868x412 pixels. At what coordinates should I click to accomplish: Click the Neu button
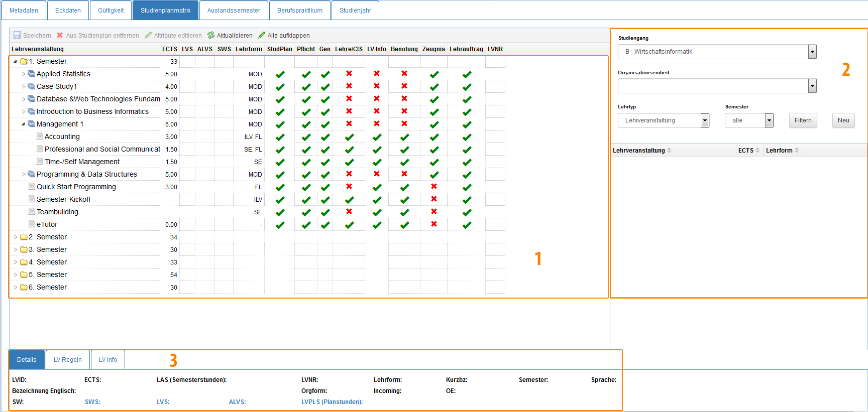point(843,120)
